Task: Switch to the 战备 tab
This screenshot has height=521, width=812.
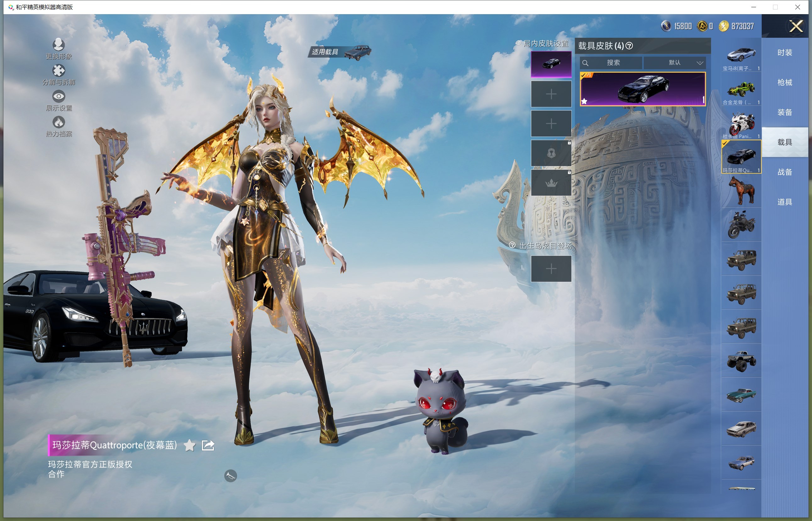Action: [785, 172]
